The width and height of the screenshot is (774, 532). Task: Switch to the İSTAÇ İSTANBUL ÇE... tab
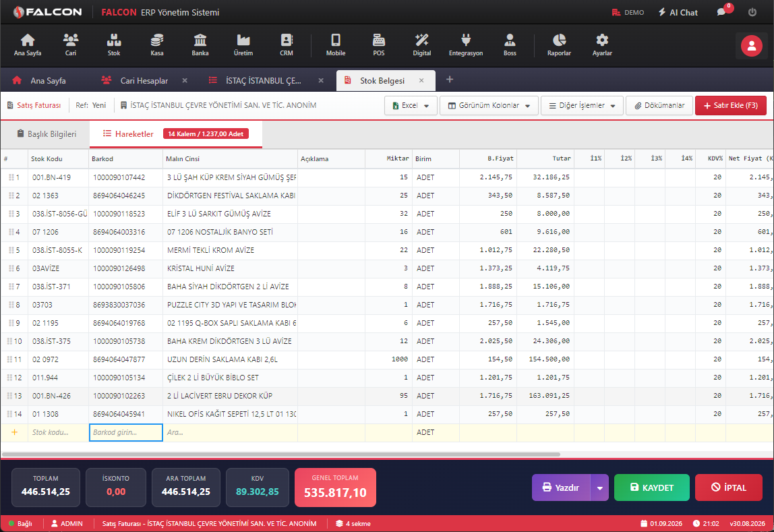(x=256, y=80)
